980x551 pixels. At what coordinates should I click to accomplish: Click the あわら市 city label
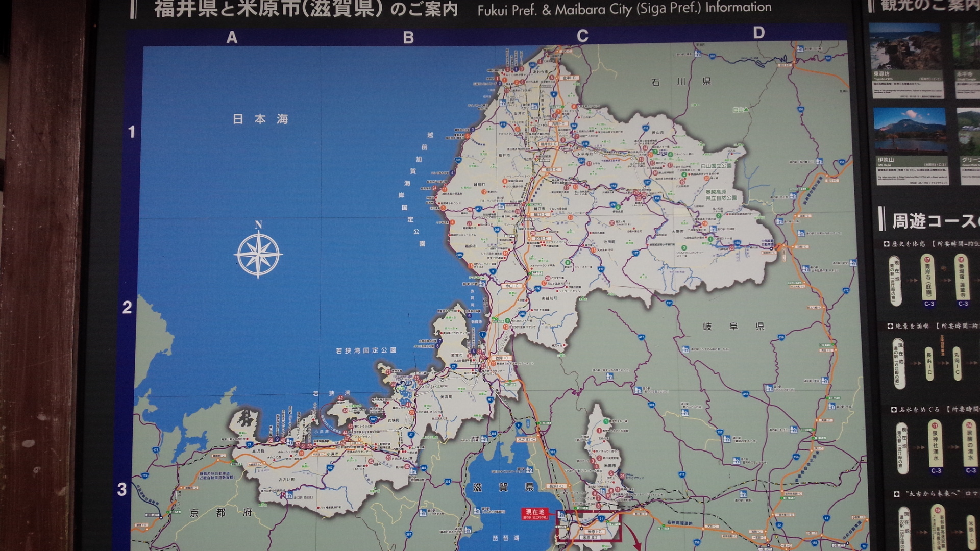click(541, 71)
